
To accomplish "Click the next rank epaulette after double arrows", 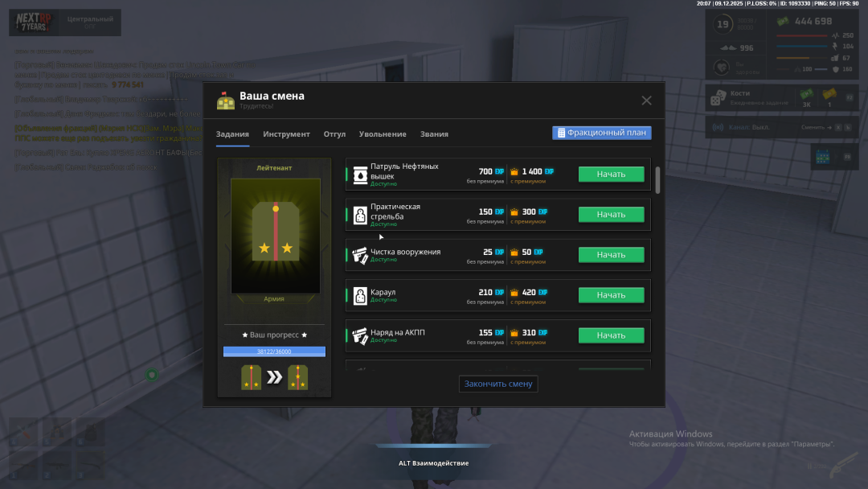I will pos(298,376).
